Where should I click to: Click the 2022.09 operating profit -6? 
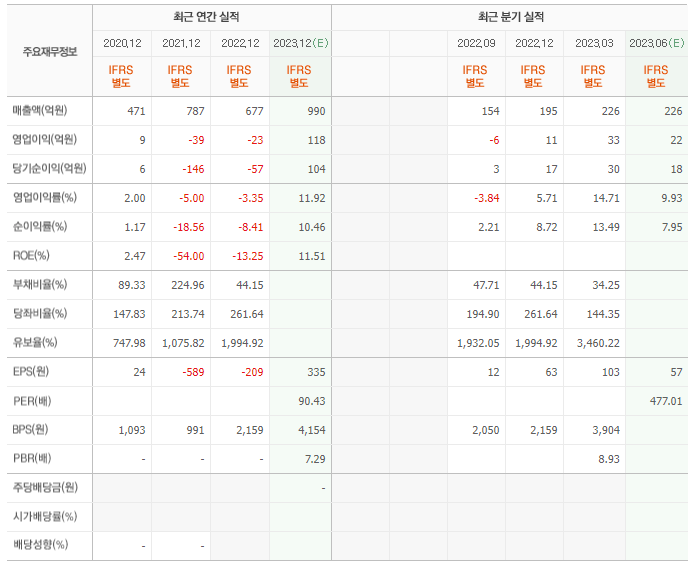pyautogui.click(x=494, y=140)
